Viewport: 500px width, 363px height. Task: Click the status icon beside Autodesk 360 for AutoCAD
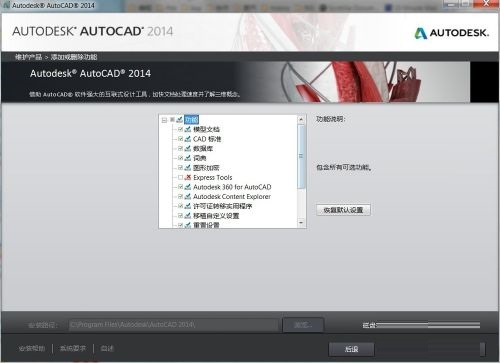coord(188,187)
